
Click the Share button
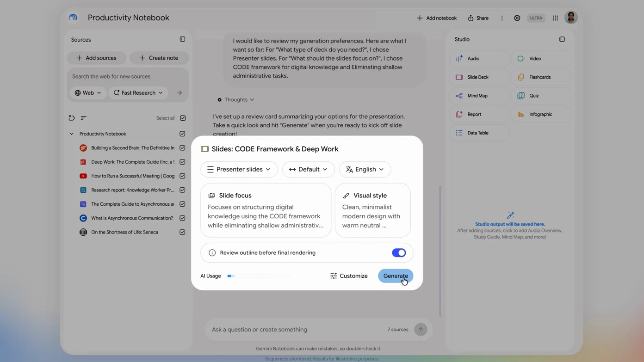(478, 18)
